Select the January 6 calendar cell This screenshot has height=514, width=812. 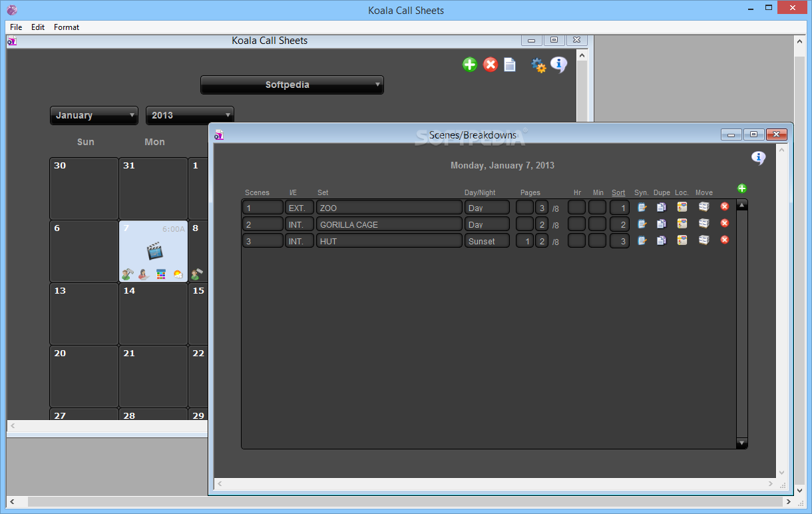tap(84, 251)
